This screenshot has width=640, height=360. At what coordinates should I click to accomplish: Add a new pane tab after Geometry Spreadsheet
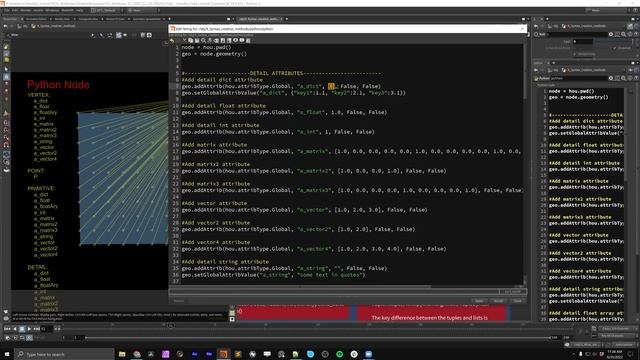pos(169,19)
